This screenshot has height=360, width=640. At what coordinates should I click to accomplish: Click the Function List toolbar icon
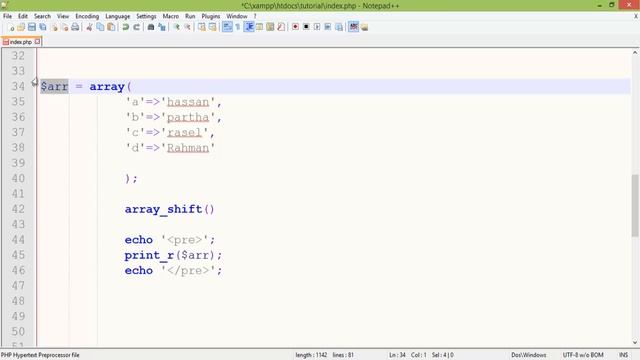(281, 27)
